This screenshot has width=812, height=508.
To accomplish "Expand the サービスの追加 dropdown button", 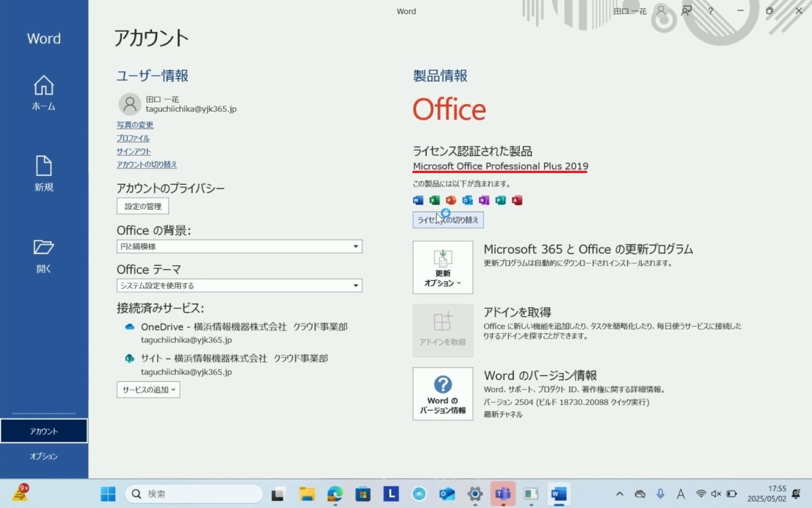I will coord(149,389).
